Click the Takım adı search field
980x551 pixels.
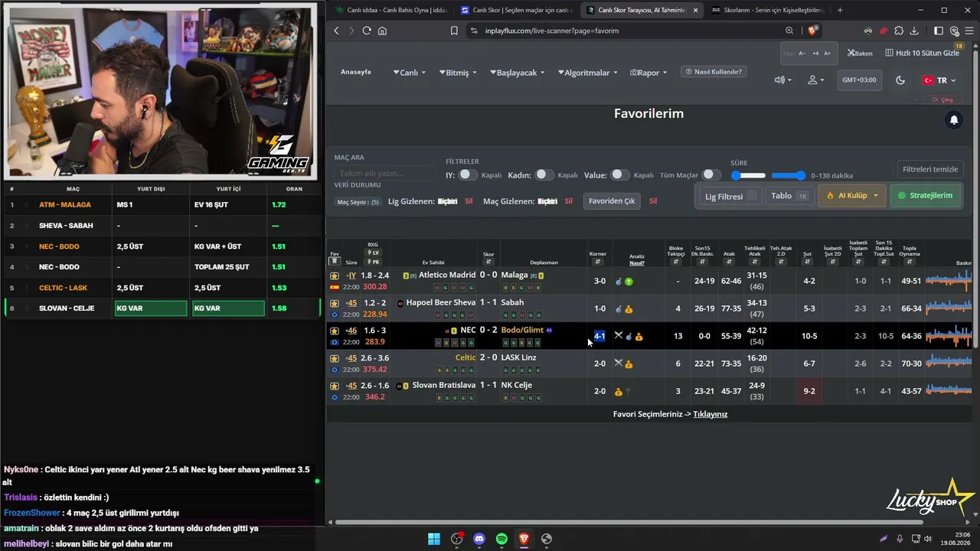pos(386,174)
